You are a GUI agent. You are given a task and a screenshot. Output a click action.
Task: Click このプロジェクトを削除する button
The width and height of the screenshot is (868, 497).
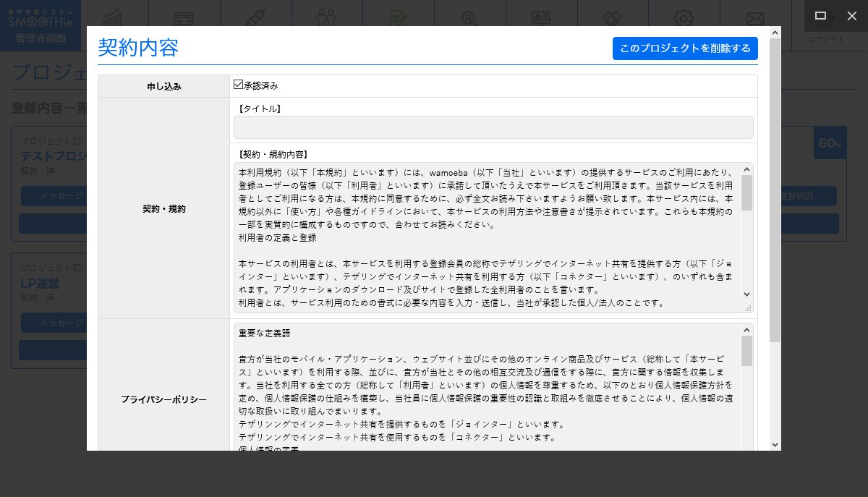[684, 48]
